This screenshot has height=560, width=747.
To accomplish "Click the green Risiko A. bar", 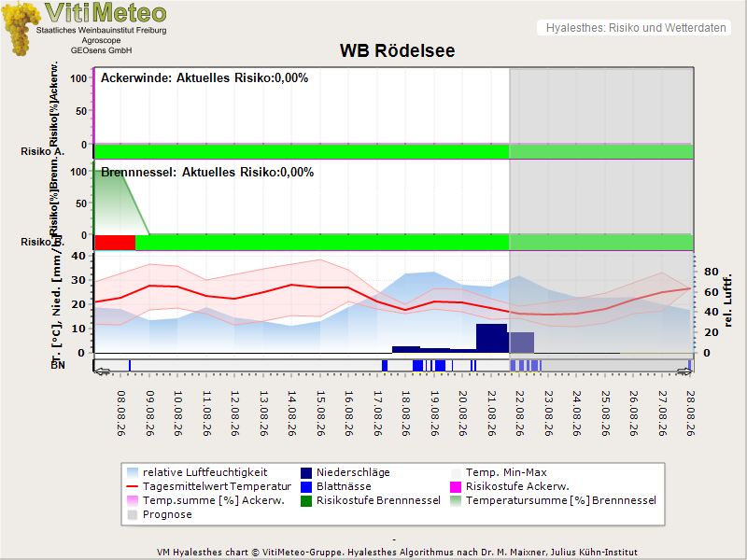I will [x=393, y=151].
